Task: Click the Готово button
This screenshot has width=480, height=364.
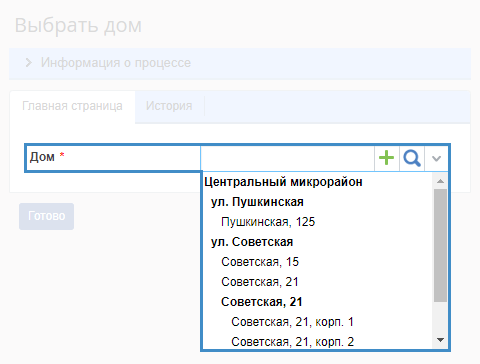Action: 46,216
